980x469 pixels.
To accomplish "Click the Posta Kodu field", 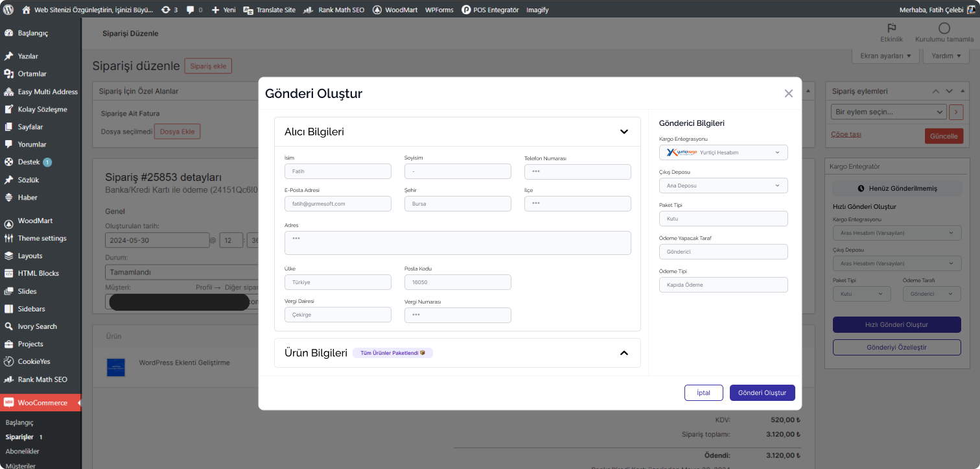I will (x=458, y=282).
